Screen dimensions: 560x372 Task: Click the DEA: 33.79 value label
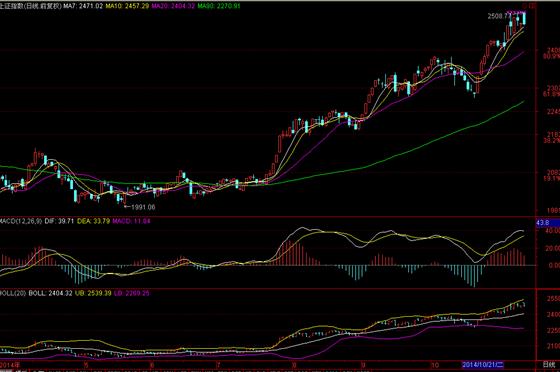coord(94,221)
